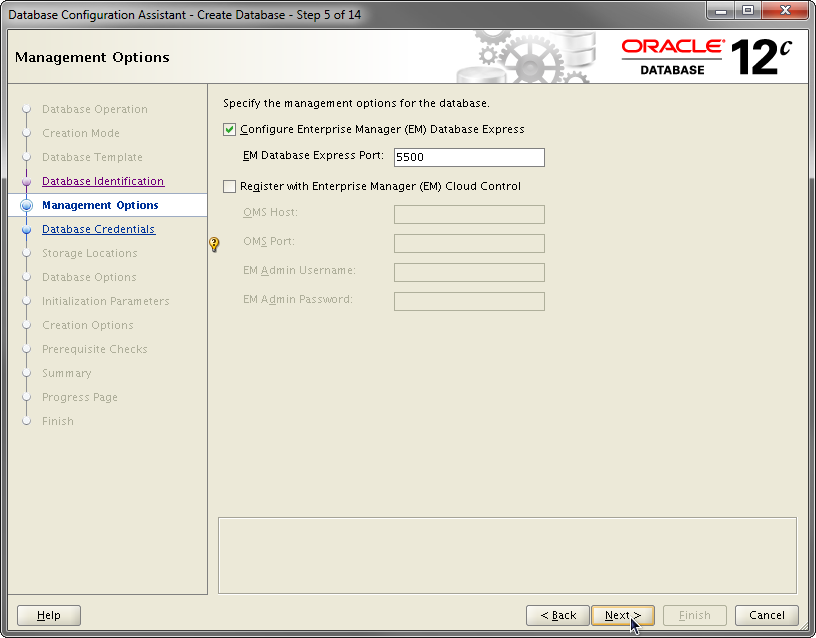Click the disabled Finish button

point(695,615)
